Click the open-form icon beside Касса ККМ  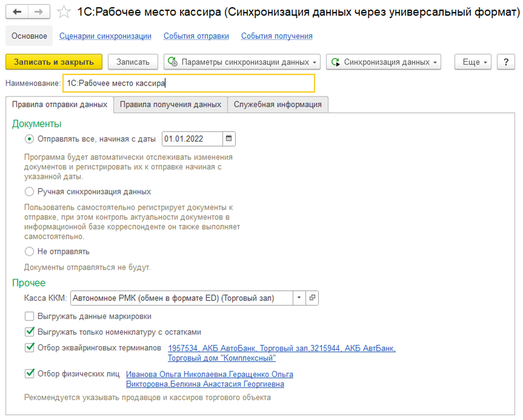313,298
